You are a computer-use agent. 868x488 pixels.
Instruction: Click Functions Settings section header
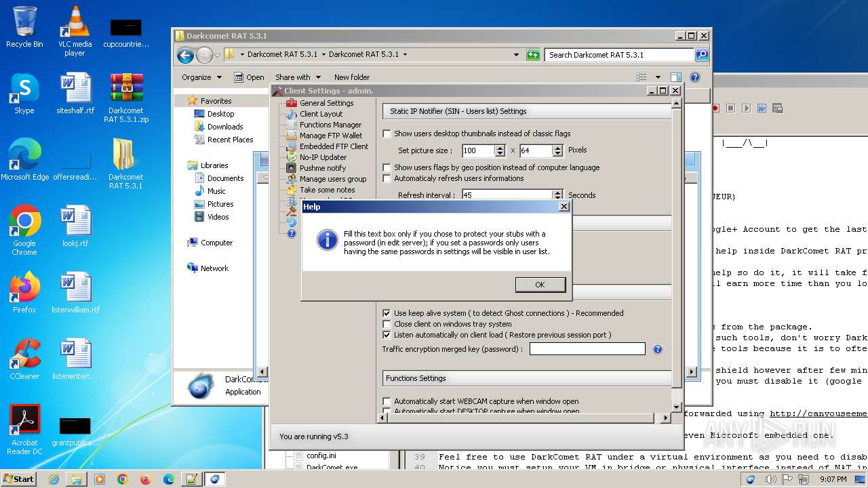pos(526,378)
